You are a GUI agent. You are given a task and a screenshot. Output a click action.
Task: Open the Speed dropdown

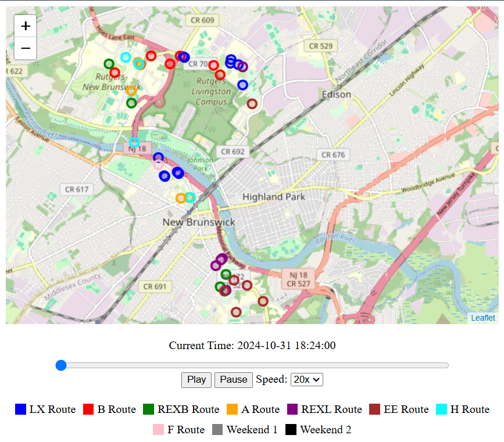click(x=306, y=379)
